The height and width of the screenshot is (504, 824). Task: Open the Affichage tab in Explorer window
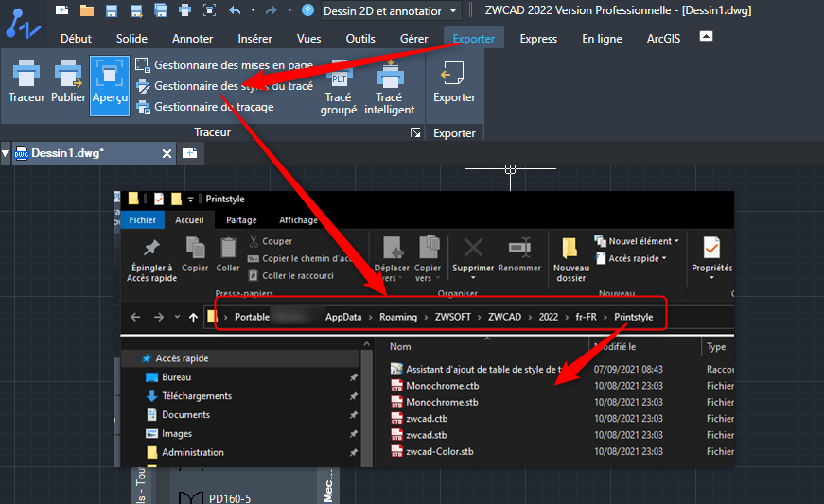tap(298, 220)
